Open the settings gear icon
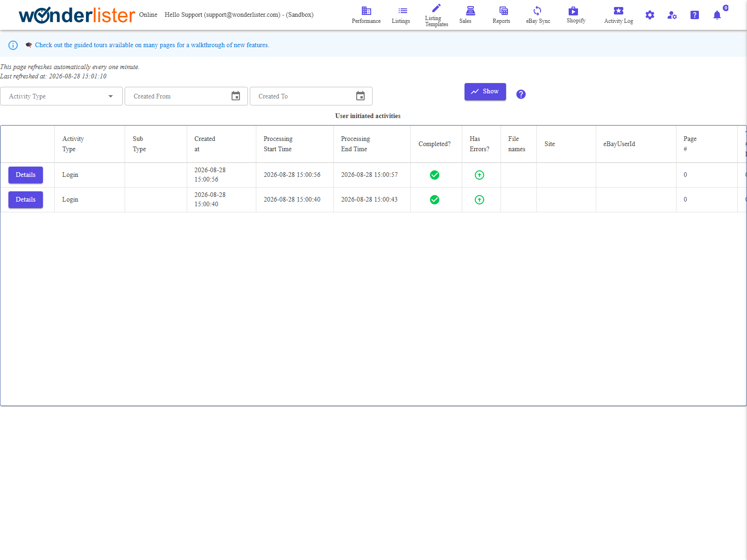Image resolution: width=747 pixels, height=560 pixels. point(650,15)
